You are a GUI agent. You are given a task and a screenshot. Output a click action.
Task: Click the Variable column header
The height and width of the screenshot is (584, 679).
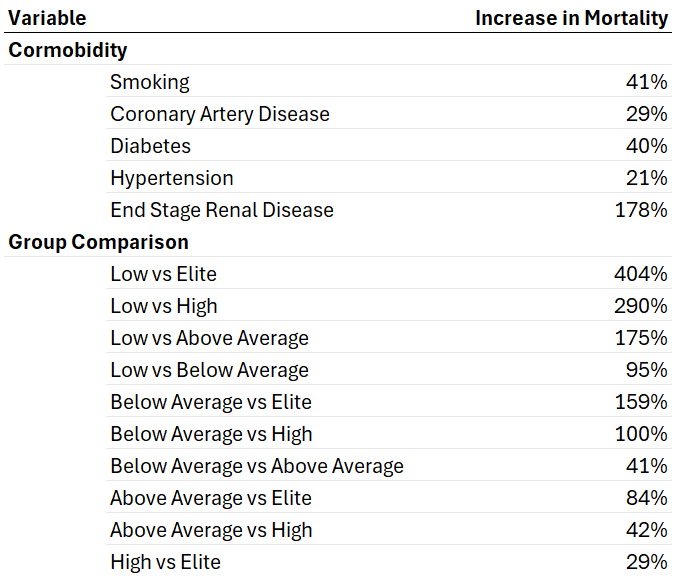(x=47, y=18)
